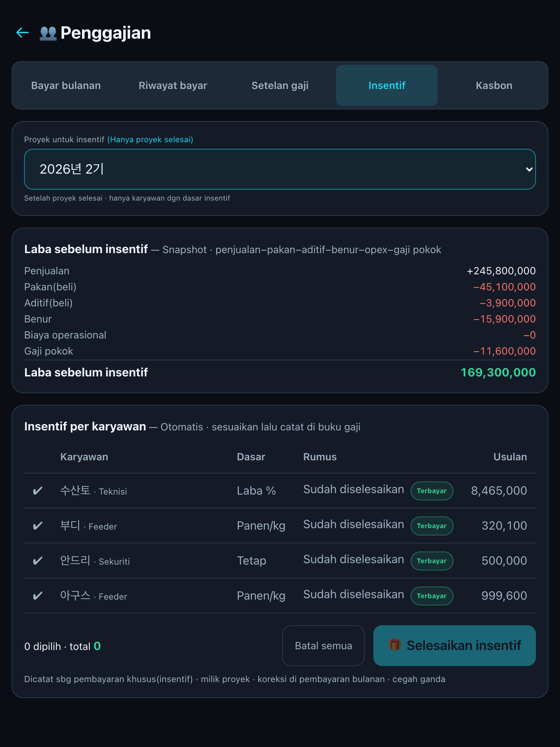
Task: Click the Terbayar badge for 부디
Action: click(432, 526)
